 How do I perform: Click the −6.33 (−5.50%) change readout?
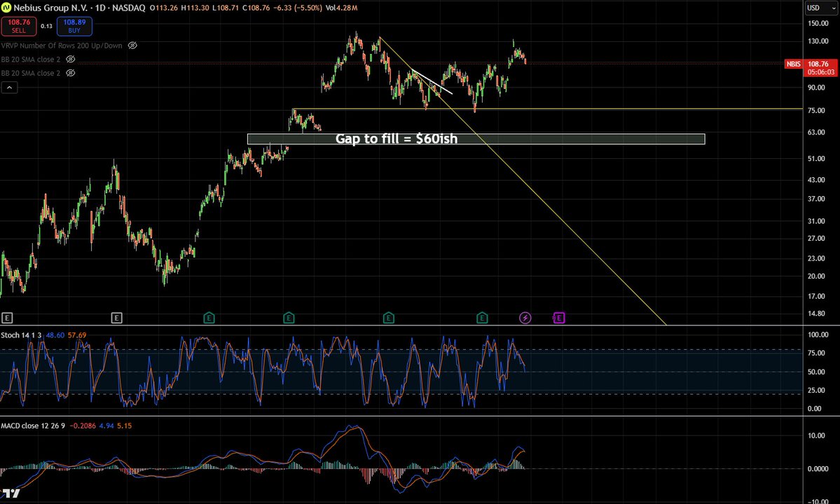pos(297,8)
